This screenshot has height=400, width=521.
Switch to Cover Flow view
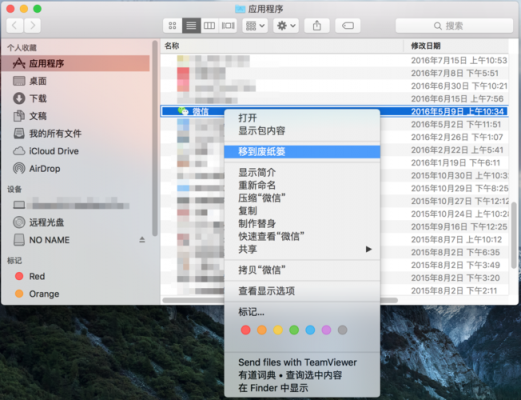click(x=228, y=26)
